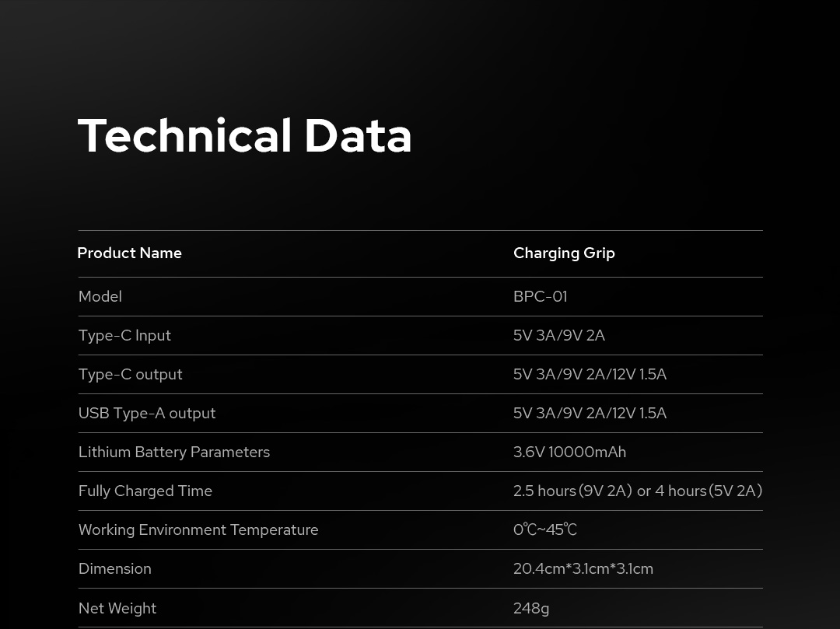The height and width of the screenshot is (629, 840).
Task: Select the 248g weight value
Action: (x=531, y=609)
